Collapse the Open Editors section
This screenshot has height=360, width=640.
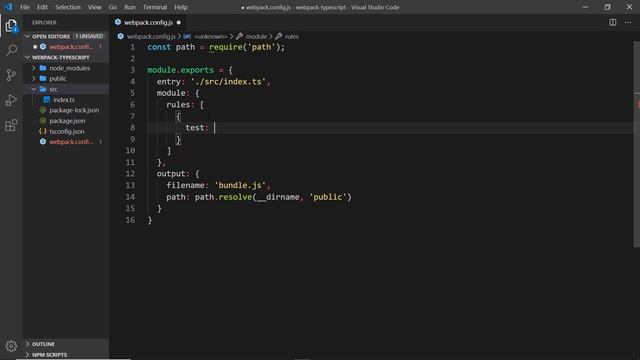[27, 36]
